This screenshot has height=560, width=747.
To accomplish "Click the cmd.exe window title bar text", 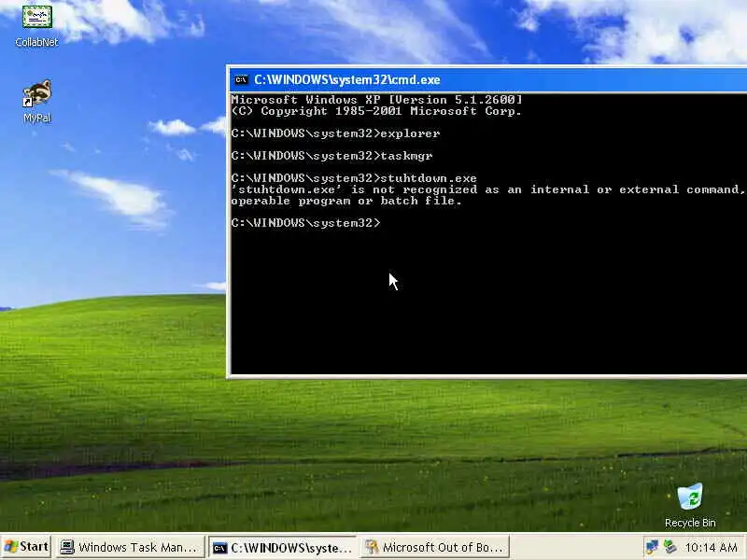I will (x=346, y=80).
